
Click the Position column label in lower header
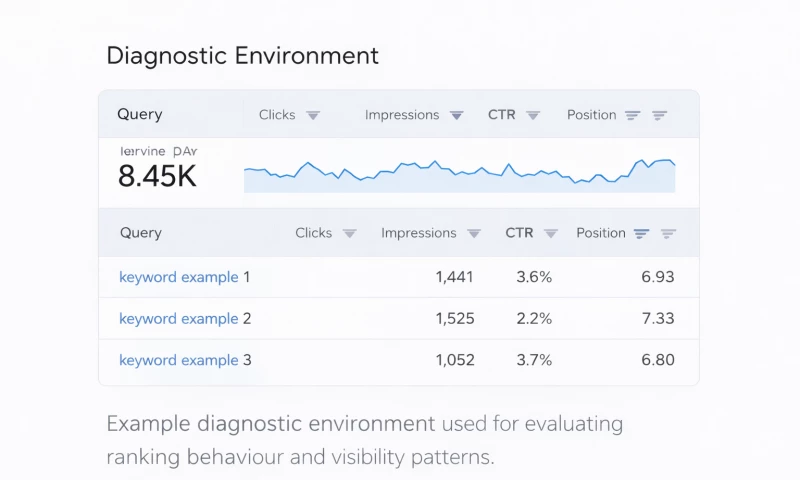pos(600,233)
